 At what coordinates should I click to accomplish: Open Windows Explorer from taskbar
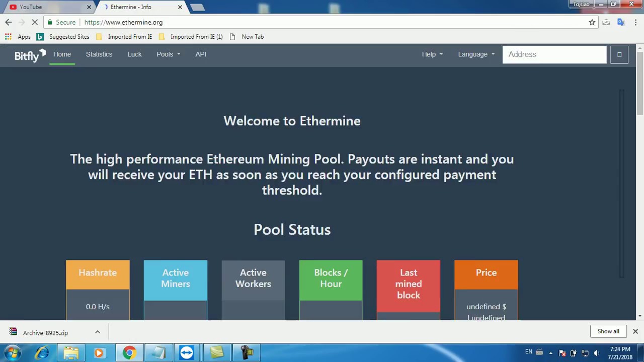[x=70, y=353]
